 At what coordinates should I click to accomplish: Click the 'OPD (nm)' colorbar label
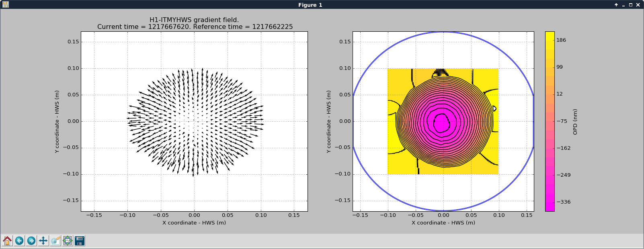click(x=575, y=122)
